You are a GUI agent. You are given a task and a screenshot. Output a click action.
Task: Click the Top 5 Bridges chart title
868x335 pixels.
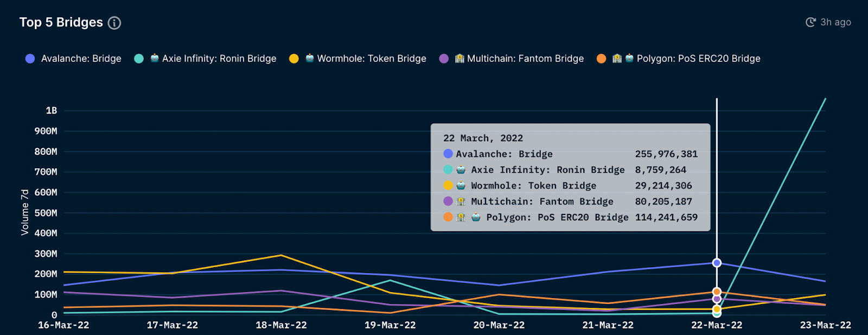pyautogui.click(x=61, y=22)
